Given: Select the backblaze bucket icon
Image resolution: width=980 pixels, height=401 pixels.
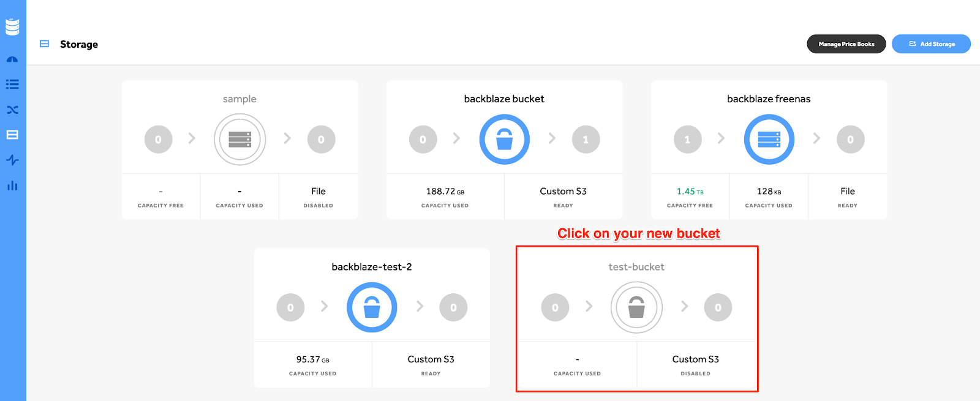Looking at the screenshot, I should click(505, 140).
